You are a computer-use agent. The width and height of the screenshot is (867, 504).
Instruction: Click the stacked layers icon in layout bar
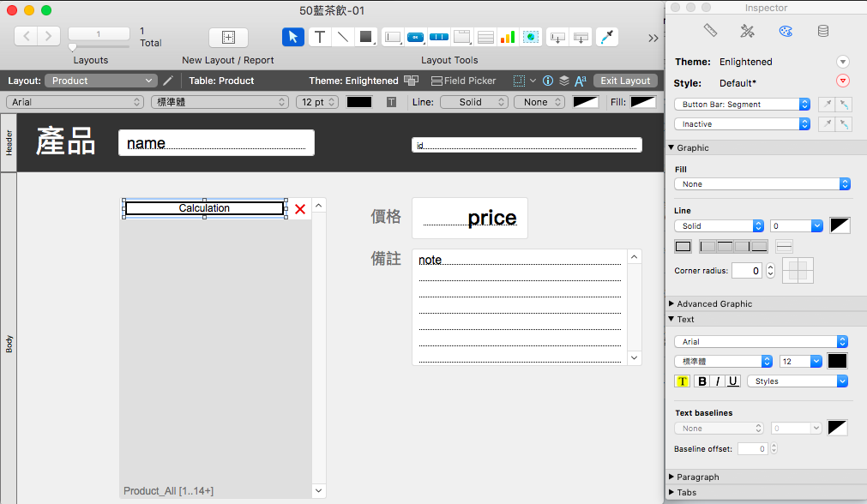[564, 81]
